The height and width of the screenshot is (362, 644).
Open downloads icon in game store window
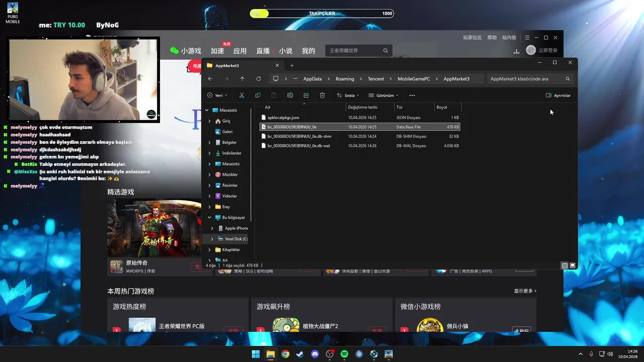click(x=516, y=51)
